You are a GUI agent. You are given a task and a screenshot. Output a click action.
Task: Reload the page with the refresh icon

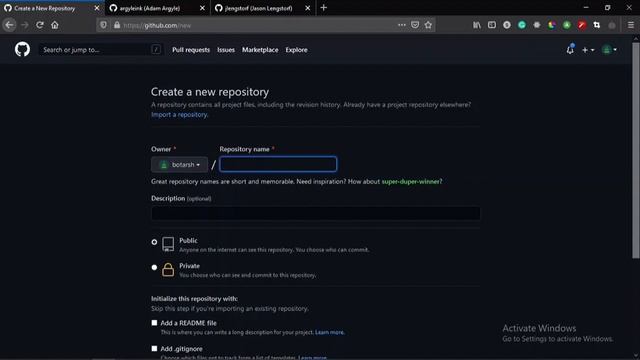tap(40, 25)
